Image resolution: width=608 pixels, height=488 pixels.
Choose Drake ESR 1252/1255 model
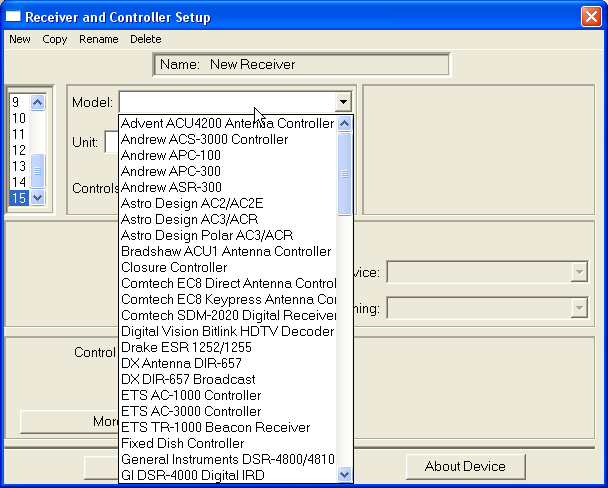point(186,348)
